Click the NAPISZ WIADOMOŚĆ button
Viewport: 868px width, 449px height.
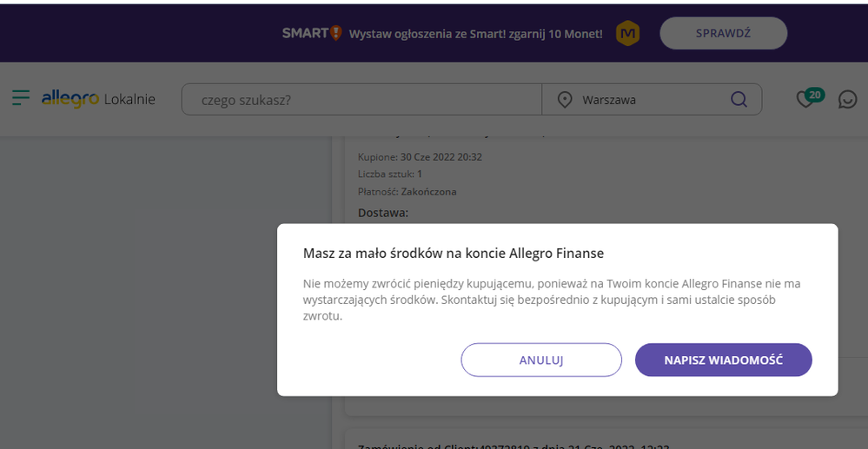(x=723, y=360)
